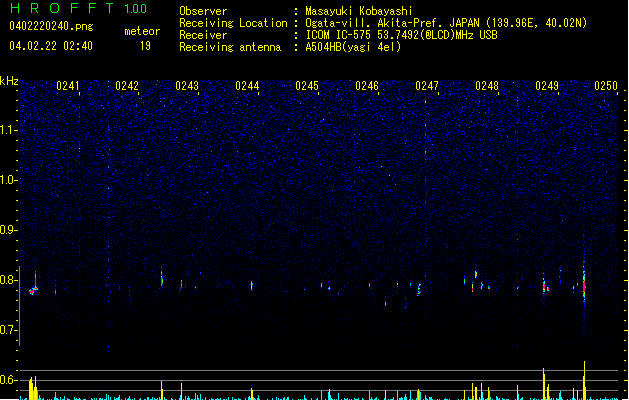Viewport: 629px width, 400px height.
Task: Click the kHz axis unit label
Action: (9, 81)
